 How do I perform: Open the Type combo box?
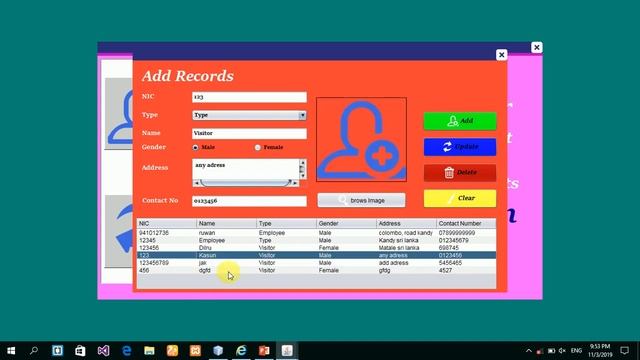[249, 116]
